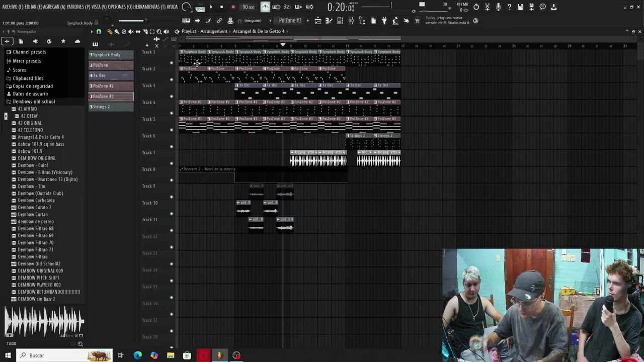Open the AGREGAR menu
Image resolution: width=644 pixels, height=362 pixels.
(x=53, y=7)
